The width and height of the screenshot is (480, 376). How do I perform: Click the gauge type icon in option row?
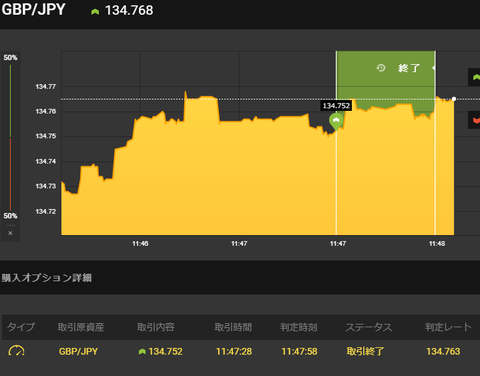click(x=16, y=351)
